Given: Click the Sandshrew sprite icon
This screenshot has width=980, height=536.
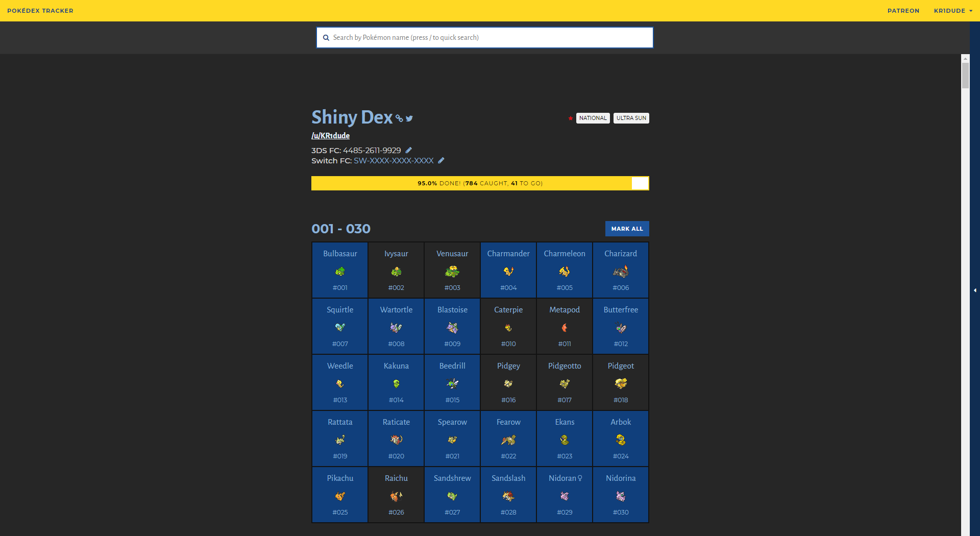Looking at the screenshot, I should (452, 496).
